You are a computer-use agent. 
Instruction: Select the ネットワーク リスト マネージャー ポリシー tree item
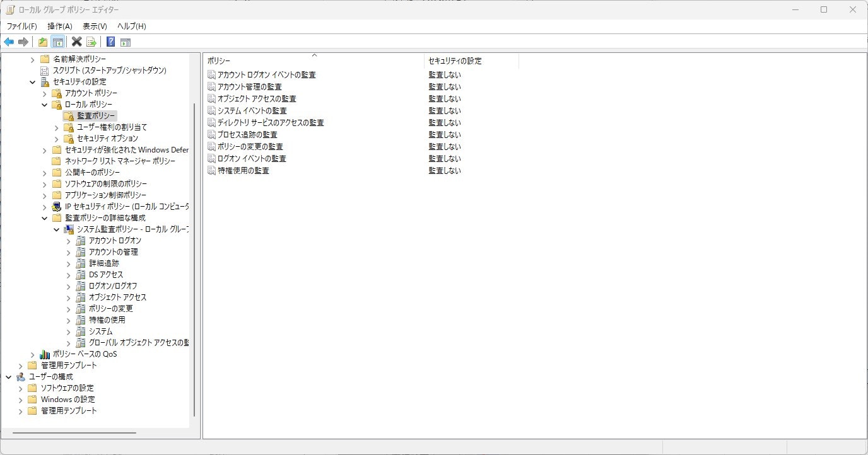120,161
